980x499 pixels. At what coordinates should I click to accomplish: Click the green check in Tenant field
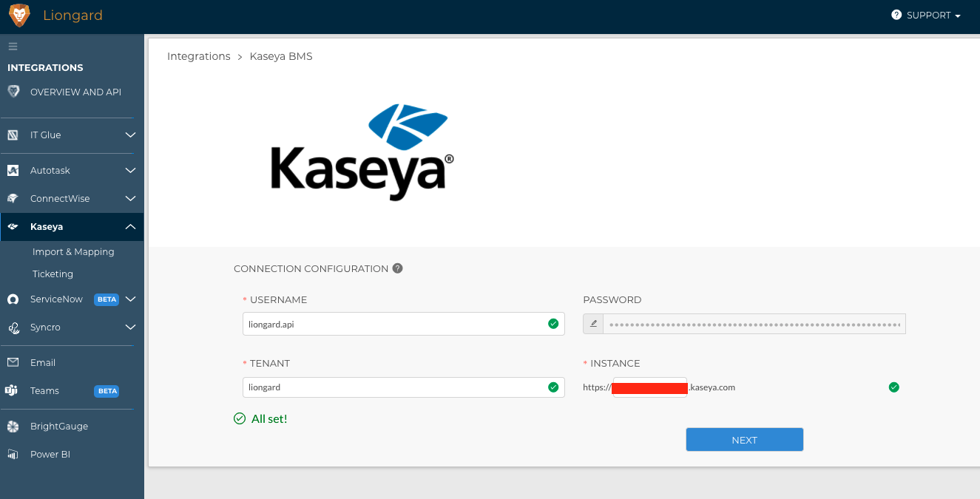[x=553, y=387]
